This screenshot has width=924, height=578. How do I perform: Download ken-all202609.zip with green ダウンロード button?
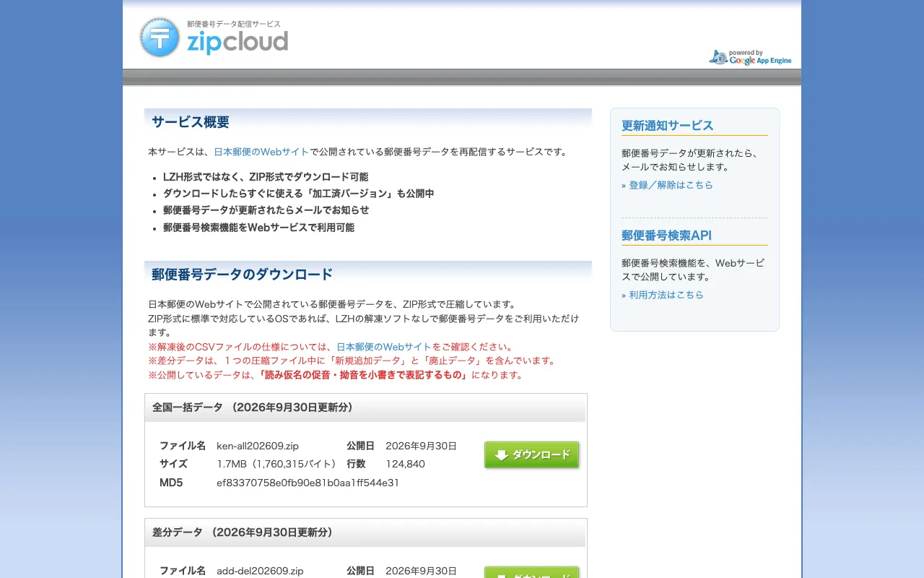tap(531, 455)
